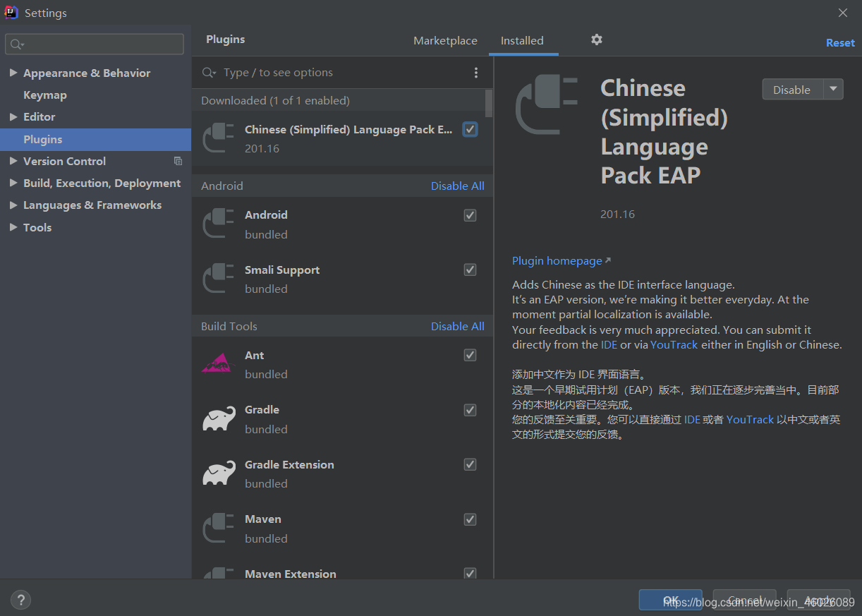862x616 pixels.
Task: Disable All Android plugins
Action: tap(458, 186)
